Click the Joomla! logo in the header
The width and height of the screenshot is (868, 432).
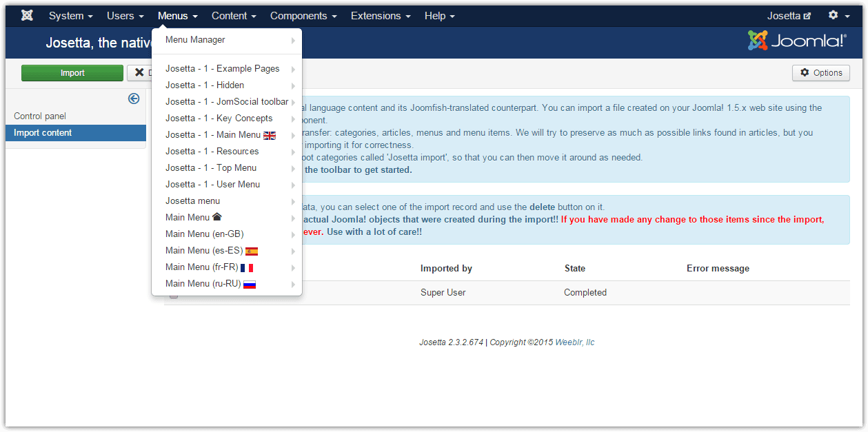797,41
